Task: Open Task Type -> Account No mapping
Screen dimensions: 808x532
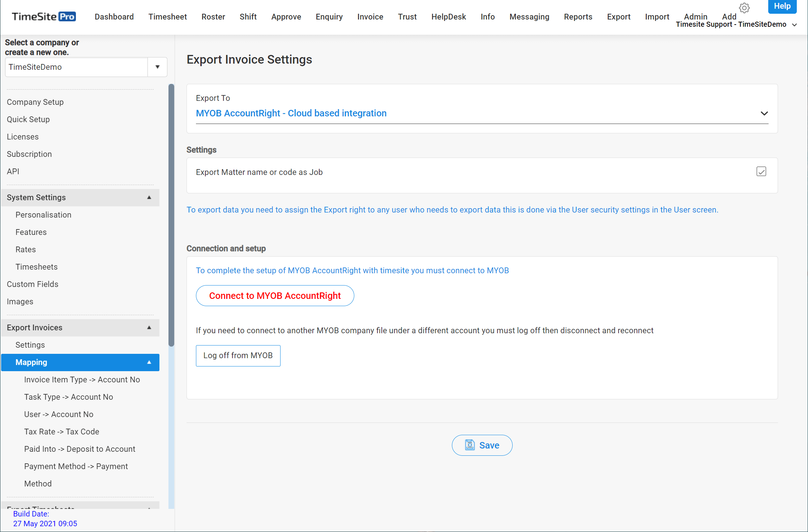Action: click(x=69, y=397)
